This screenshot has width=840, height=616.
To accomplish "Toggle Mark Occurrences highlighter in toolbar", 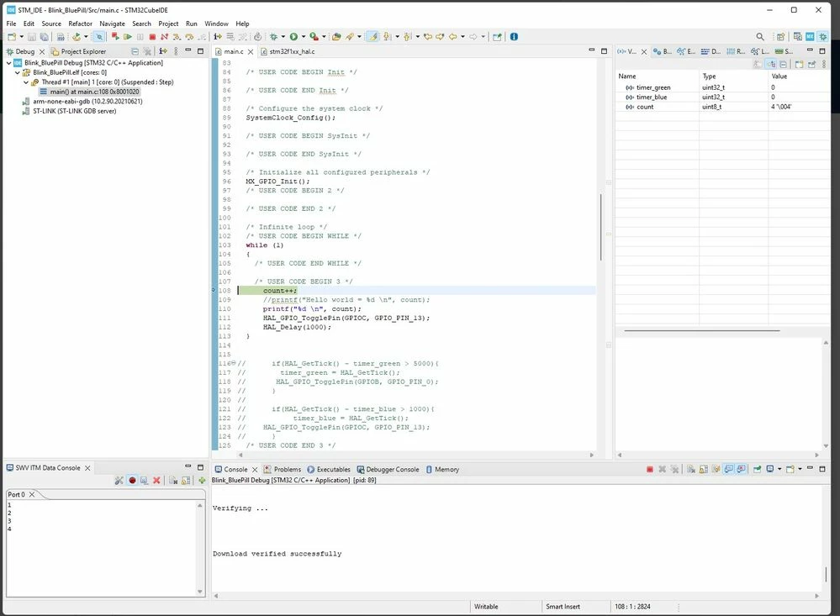I will click(372, 36).
